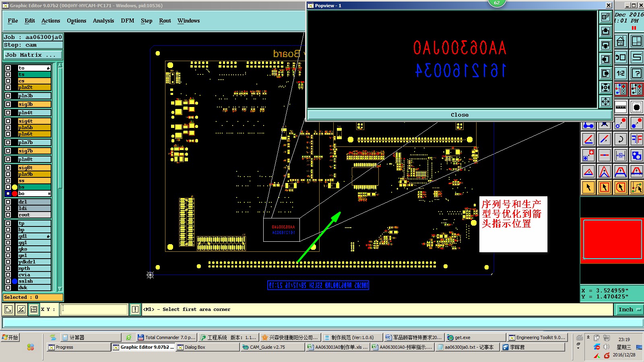
Task: Click Popview pan up icon
Action: coord(605,31)
